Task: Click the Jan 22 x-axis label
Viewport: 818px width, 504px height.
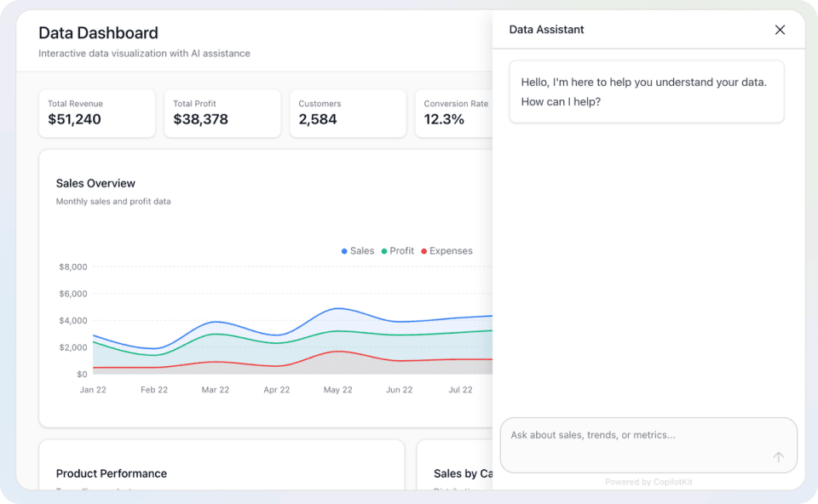Action: click(x=93, y=390)
